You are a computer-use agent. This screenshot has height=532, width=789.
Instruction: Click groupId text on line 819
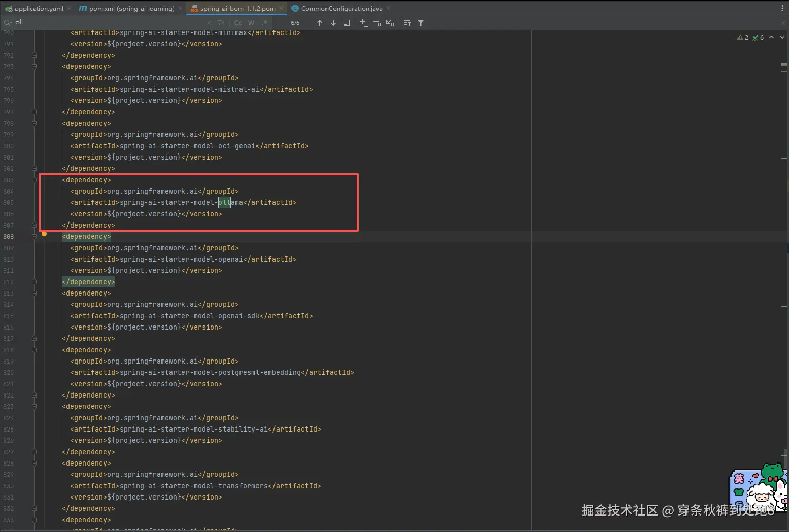tap(155, 361)
